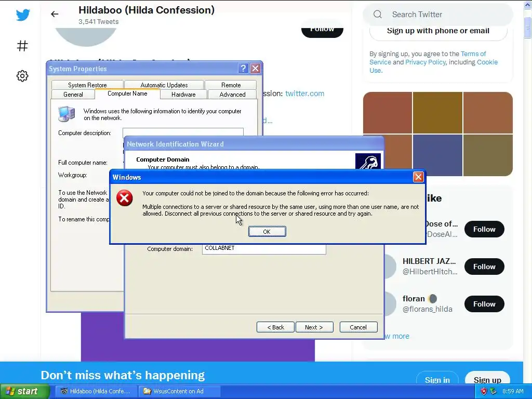Viewport: 532px width, 399px height.
Task: Close the Windows error dialog with X
Action: click(418, 177)
